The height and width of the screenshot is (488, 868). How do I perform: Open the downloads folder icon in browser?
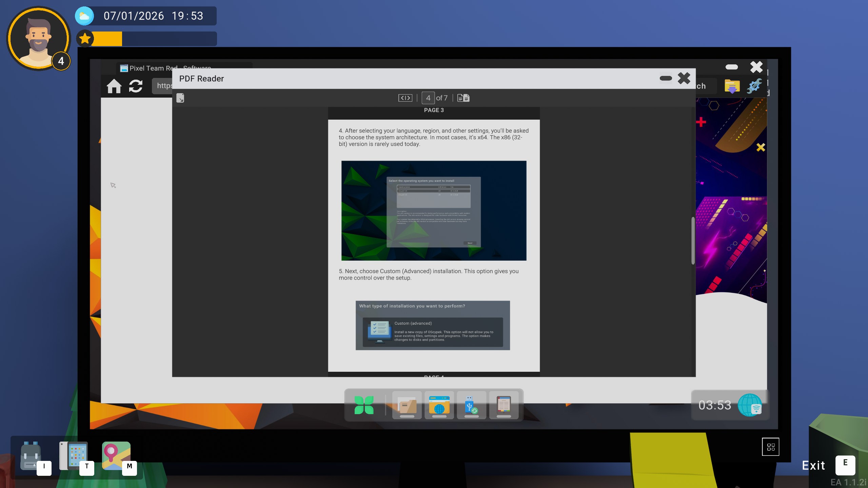(x=732, y=86)
